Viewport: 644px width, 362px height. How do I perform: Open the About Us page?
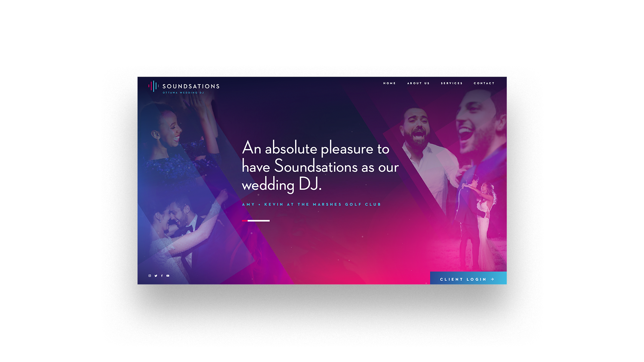(418, 83)
